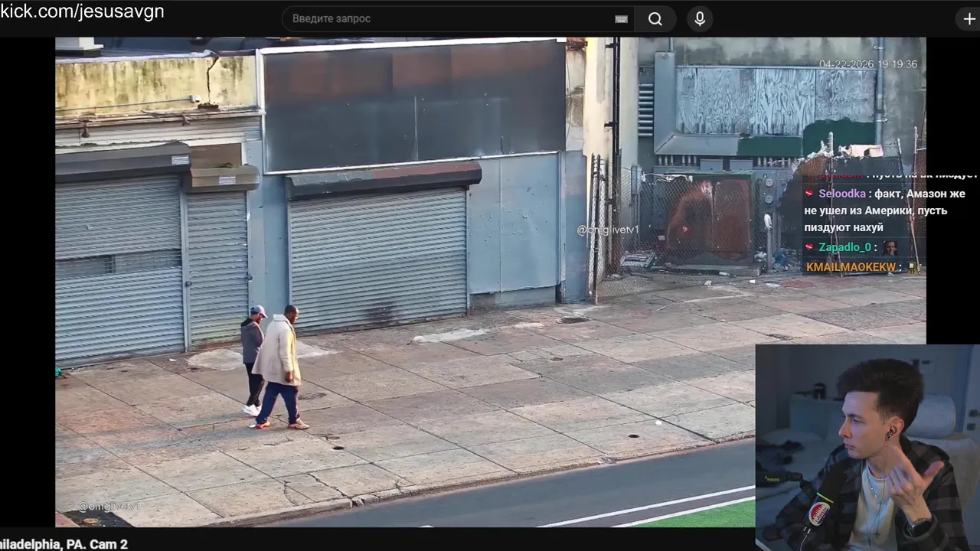Click the "Введите запрос" search field

pyautogui.click(x=458, y=19)
